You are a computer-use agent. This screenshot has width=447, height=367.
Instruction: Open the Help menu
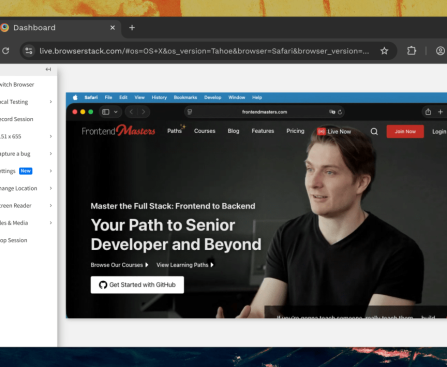pos(257,97)
